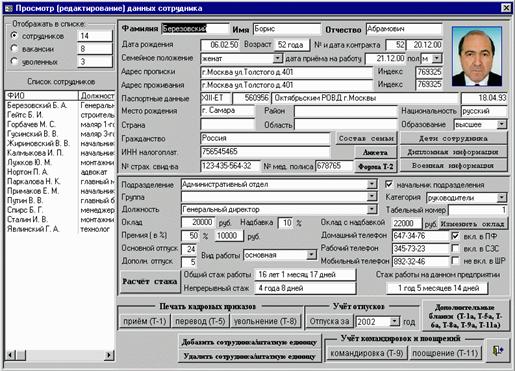Viewport: 515px width, 371px height.
Task: Click the «ИНН налогоплат.» input field
Action: (x=265, y=152)
